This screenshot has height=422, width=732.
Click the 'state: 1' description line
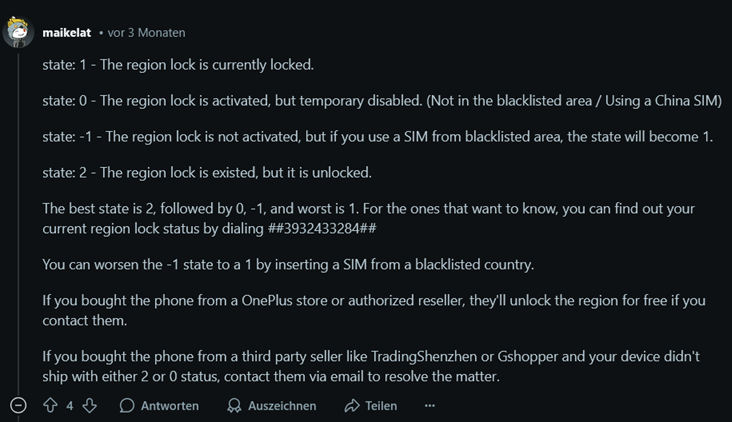(x=178, y=65)
